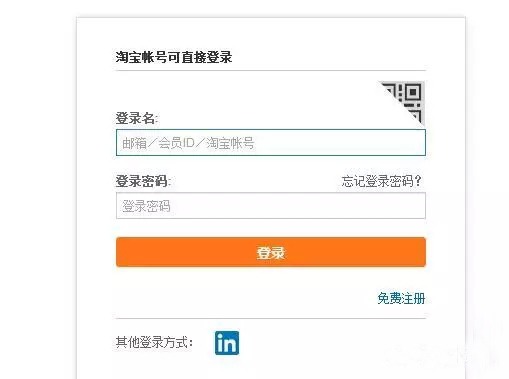Click the 登录名 input field
Image resolution: width=509 pixels, height=379 pixels.
[x=271, y=143]
